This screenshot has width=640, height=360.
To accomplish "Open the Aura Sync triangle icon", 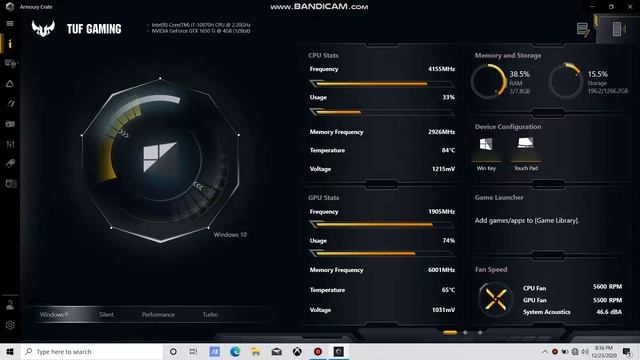I will click(x=10, y=84).
